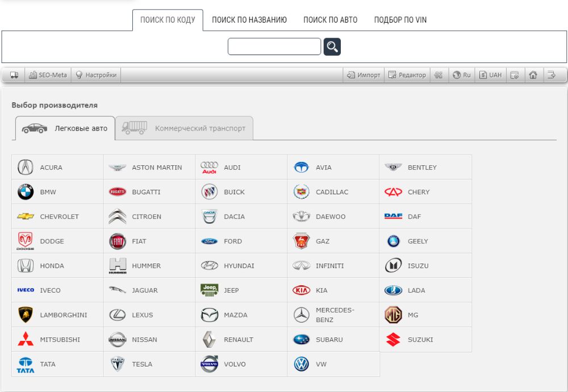568x392 pixels.
Task: Open the IVECO manufacturer link
Action: tap(51, 290)
